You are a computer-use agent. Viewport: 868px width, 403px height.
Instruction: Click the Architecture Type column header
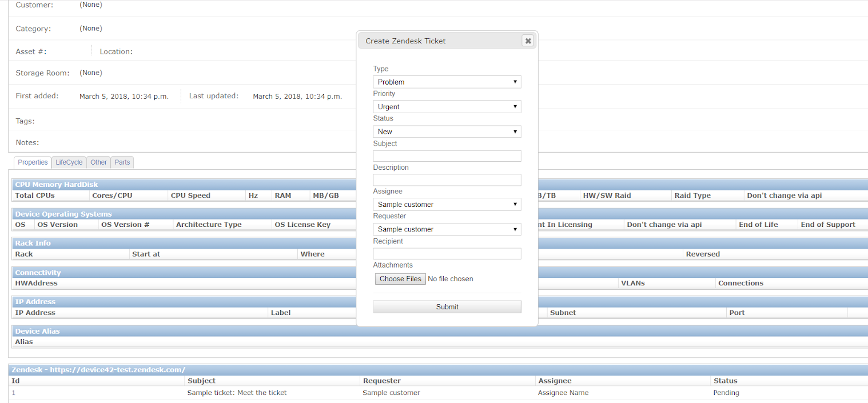(x=209, y=225)
